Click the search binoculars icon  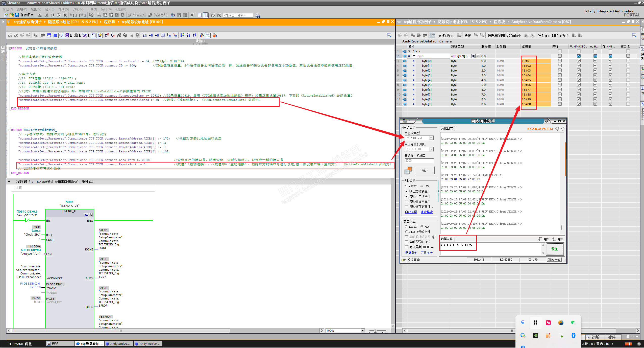coord(258,15)
